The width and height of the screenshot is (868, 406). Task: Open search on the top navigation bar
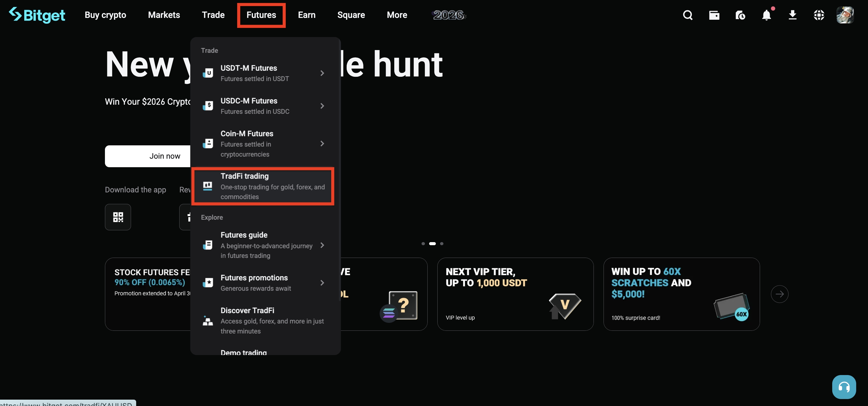687,15
